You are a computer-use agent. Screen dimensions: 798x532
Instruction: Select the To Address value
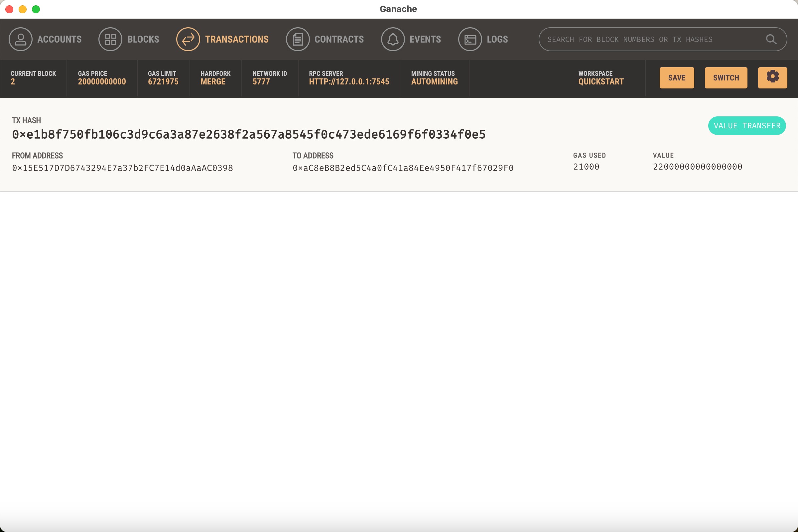tap(403, 168)
